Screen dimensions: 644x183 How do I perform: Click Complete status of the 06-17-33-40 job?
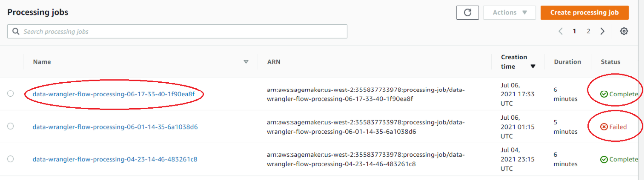point(619,94)
